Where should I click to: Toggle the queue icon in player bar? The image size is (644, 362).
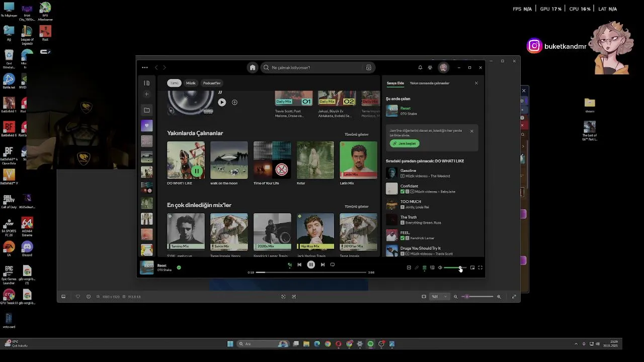click(424, 267)
